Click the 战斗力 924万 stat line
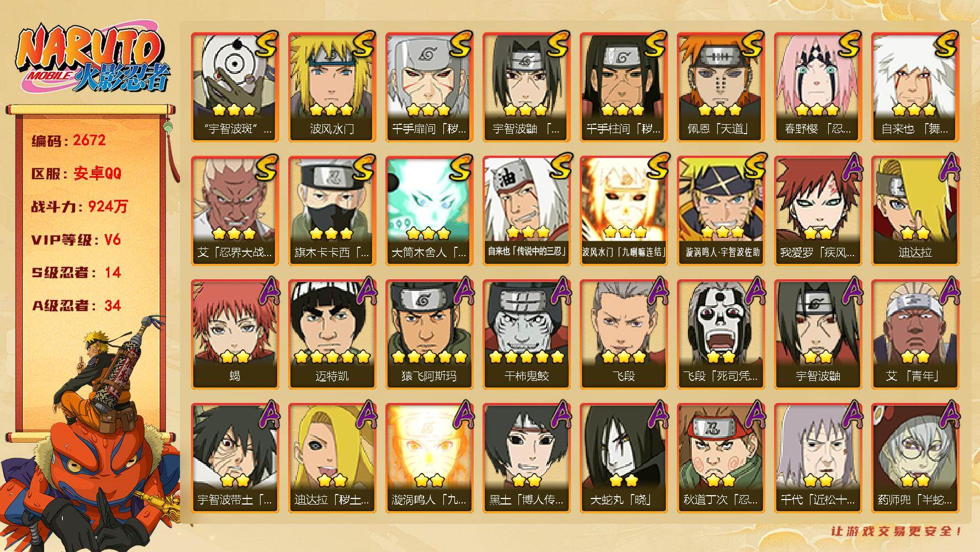This screenshot has width=980, height=552. coord(80,206)
